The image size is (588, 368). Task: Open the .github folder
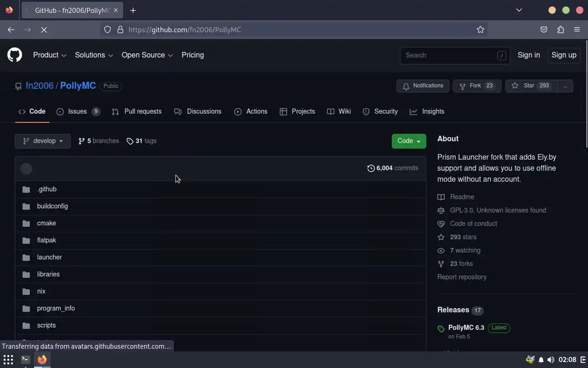coord(47,189)
